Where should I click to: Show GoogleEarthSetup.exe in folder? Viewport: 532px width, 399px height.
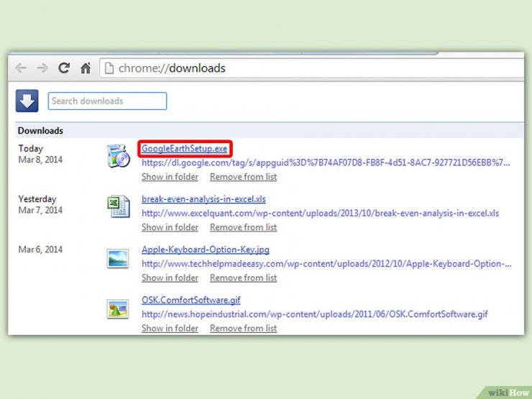pyautogui.click(x=170, y=177)
